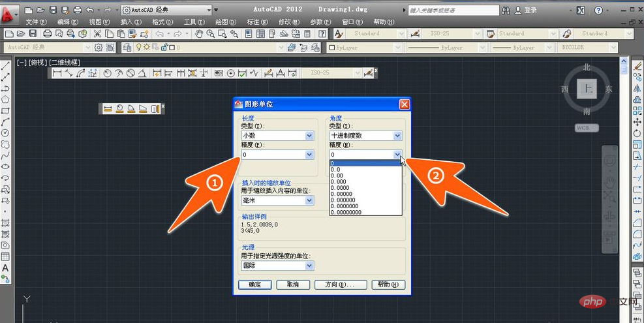The height and width of the screenshot is (323, 644).
Task: Click the Help question mark in standard toolbar
Action: [323, 34]
